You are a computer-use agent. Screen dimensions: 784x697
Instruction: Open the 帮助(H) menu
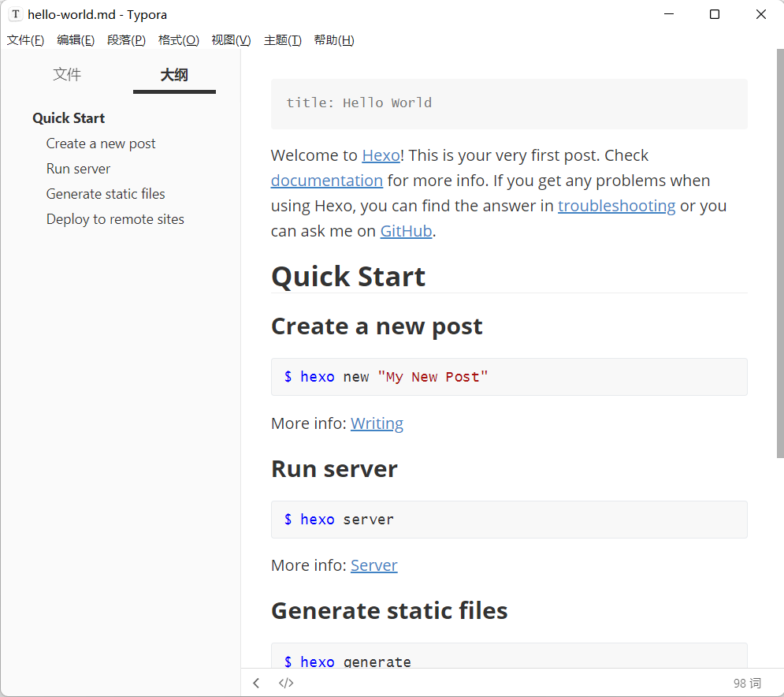334,40
